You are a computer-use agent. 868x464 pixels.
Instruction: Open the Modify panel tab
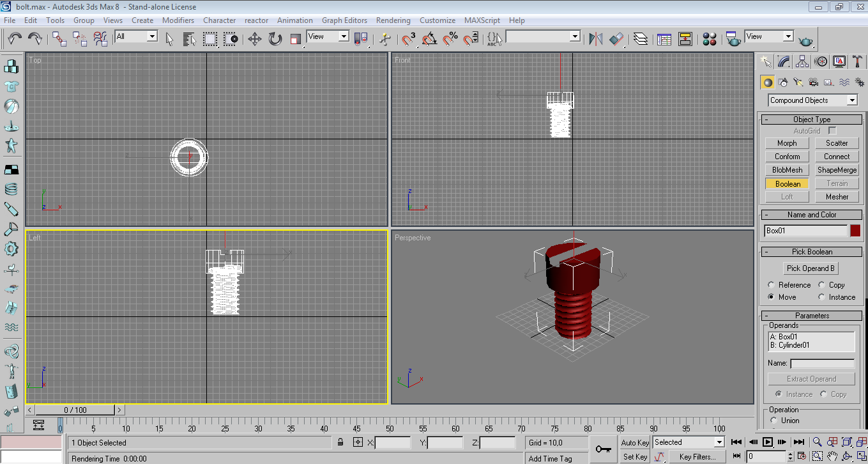click(784, 61)
